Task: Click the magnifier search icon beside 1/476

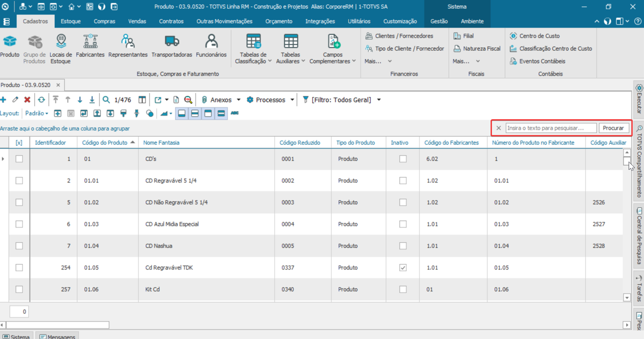Action: coord(106,100)
